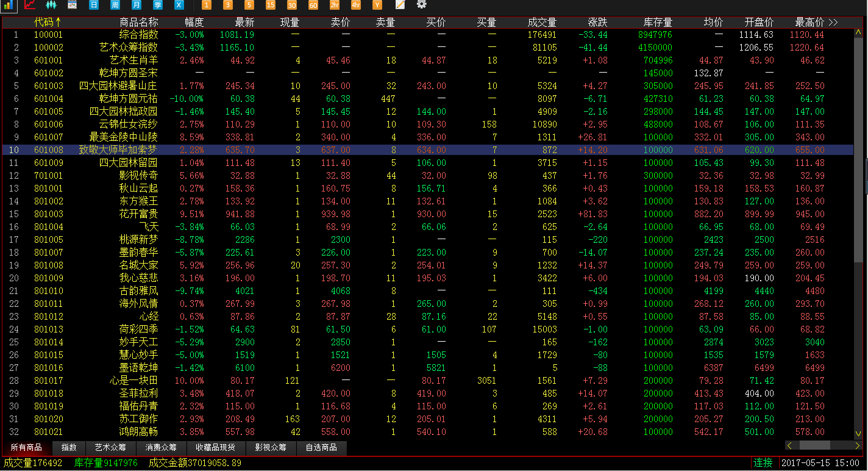The height and width of the screenshot is (471, 868).
Task: Select the quarterly (季) period icon
Action: [x=157, y=5]
